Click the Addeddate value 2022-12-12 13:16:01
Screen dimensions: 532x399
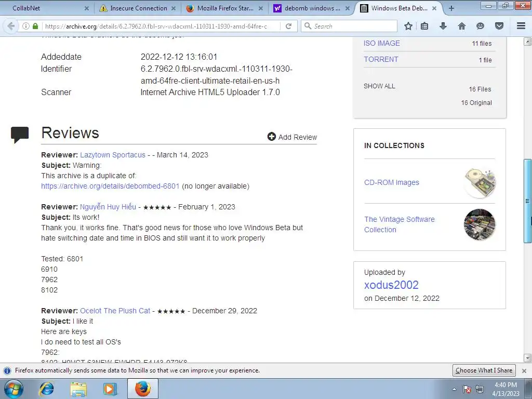pyautogui.click(x=179, y=57)
